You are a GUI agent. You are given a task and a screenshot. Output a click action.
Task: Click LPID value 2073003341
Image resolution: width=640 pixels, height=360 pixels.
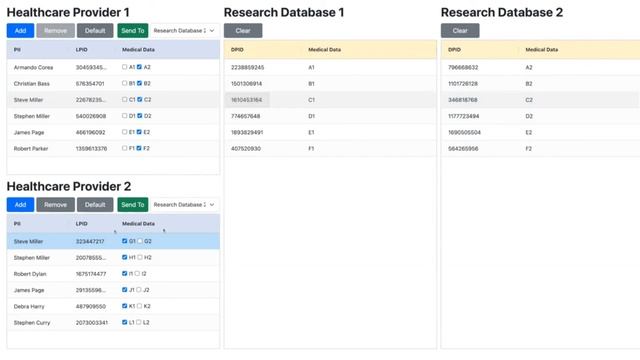click(92, 323)
